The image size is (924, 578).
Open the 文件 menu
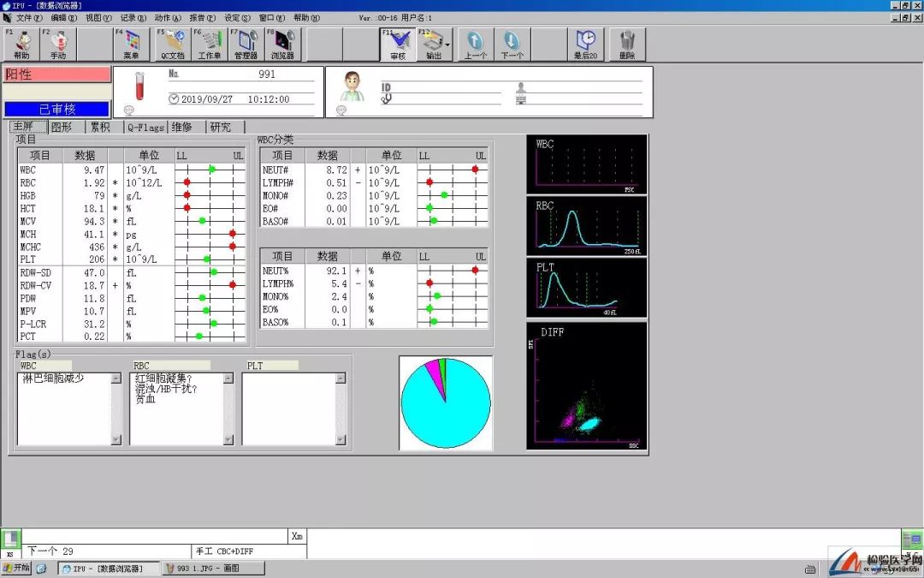(28, 18)
